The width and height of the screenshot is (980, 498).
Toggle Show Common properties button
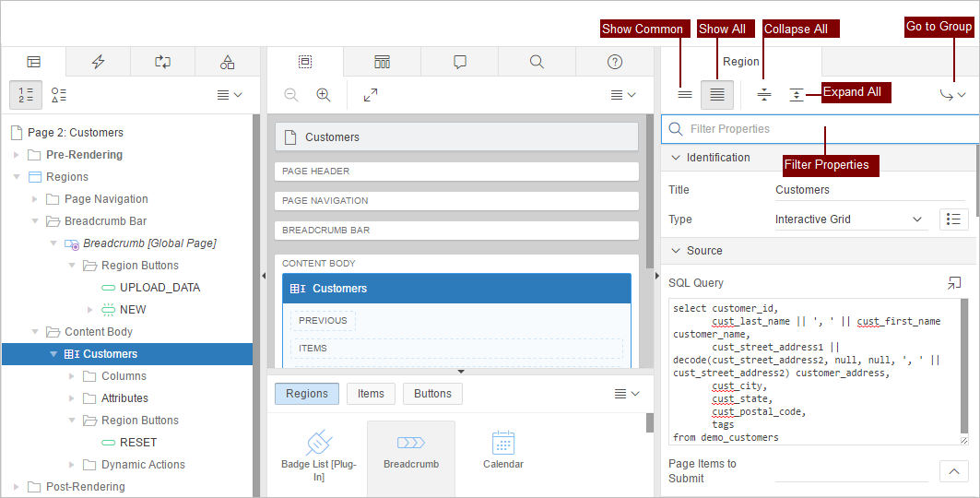click(685, 94)
